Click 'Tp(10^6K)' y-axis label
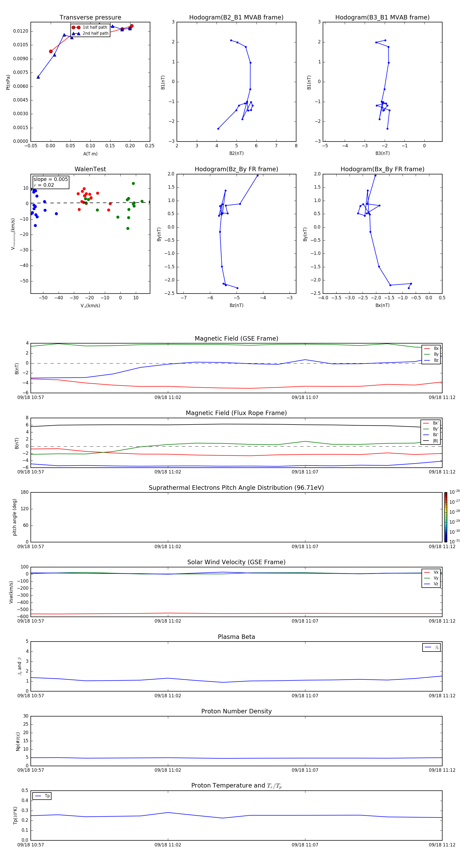 coord(15,815)
